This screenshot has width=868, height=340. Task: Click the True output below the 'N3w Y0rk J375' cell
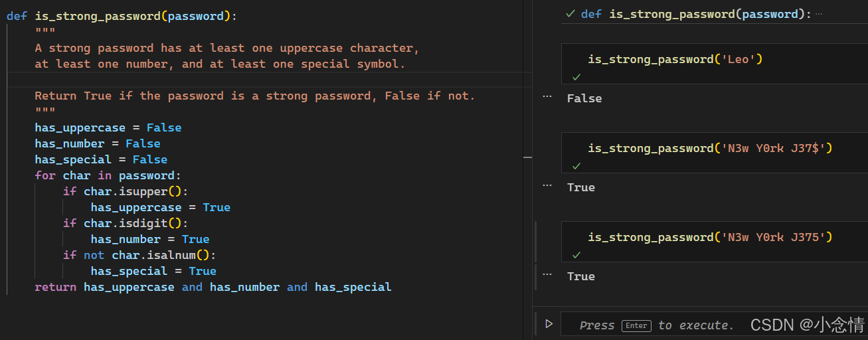pyautogui.click(x=581, y=276)
